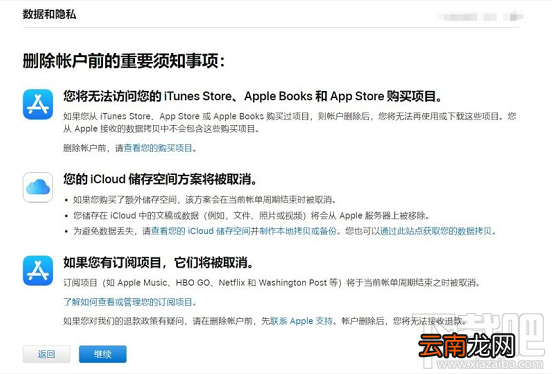Click the App Store icon beside purchases heading

[x=38, y=104]
